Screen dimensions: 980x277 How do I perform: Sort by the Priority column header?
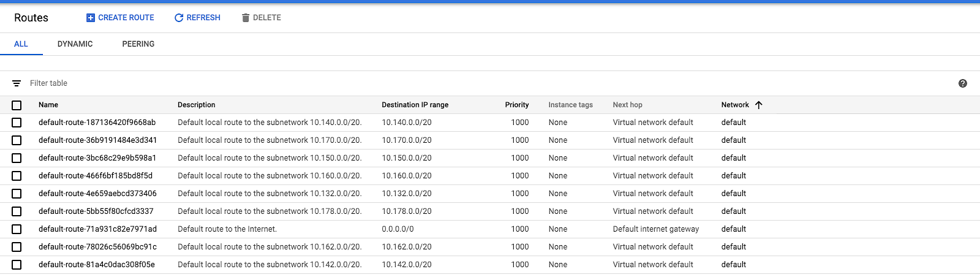[517, 105]
